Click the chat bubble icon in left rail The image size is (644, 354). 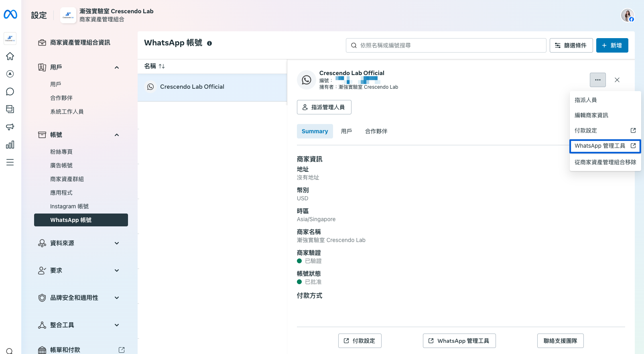click(10, 92)
